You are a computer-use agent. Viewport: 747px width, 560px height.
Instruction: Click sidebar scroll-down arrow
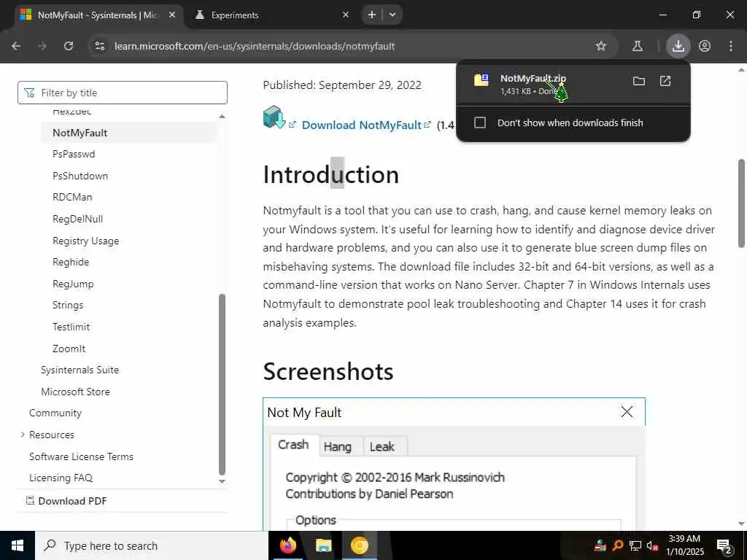[222, 481]
